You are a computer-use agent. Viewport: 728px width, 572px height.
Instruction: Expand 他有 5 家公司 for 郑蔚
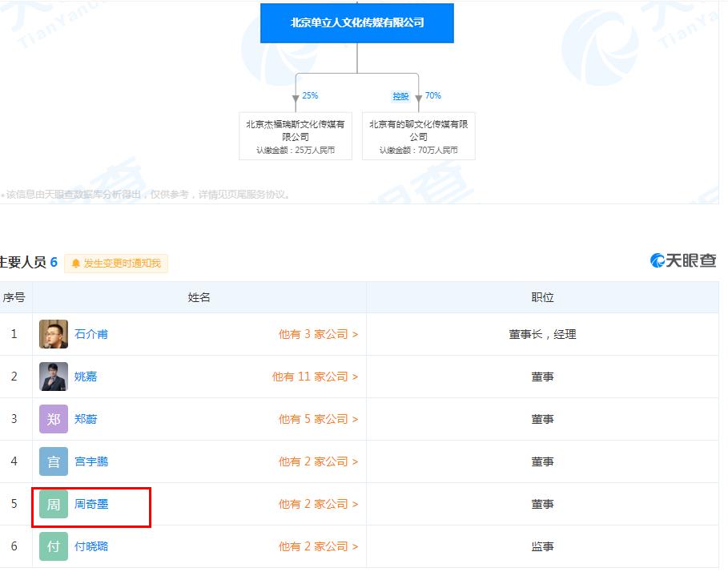(318, 419)
